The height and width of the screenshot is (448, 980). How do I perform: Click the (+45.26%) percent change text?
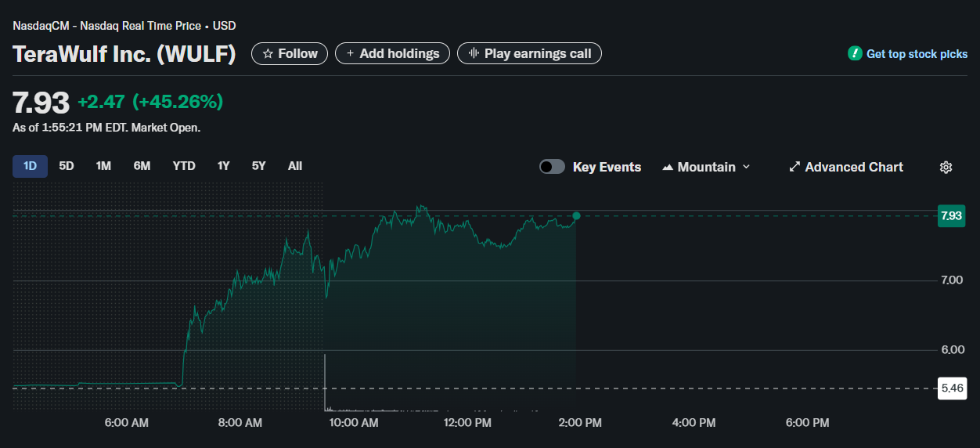178,102
